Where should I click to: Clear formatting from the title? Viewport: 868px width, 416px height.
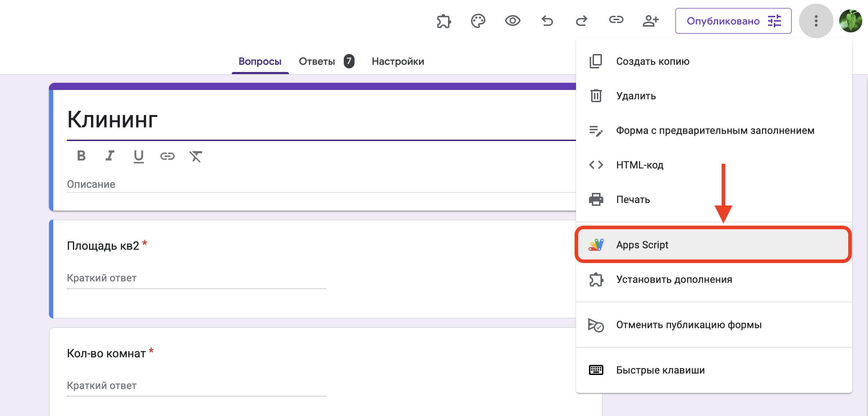196,156
